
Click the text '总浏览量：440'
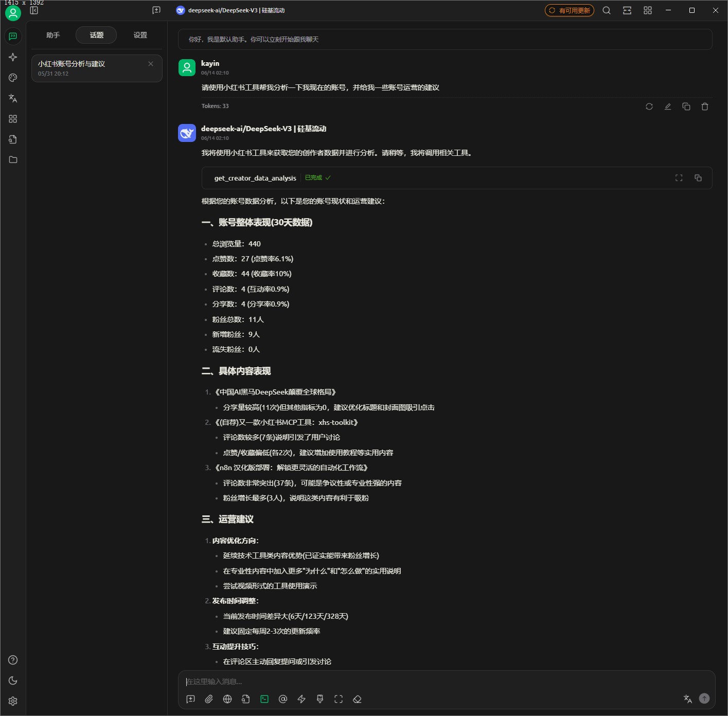[237, 244]
